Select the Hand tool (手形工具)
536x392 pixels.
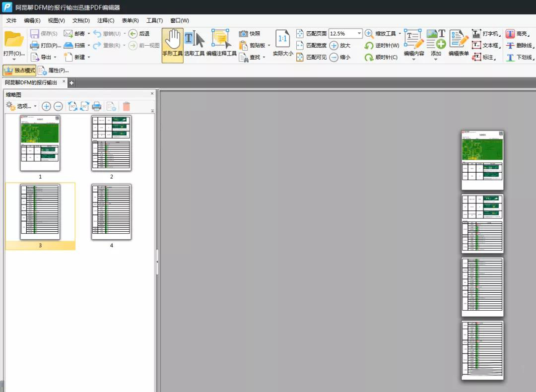click(172, 45)
